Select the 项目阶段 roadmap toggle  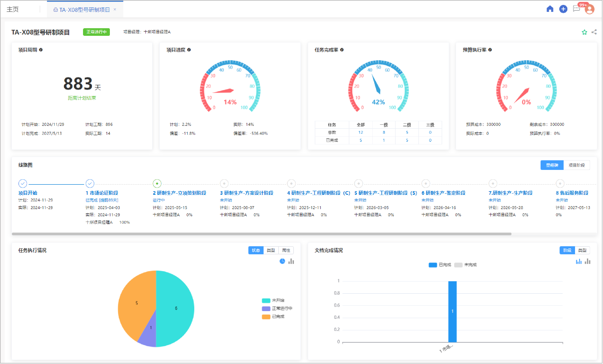pos(577,165)
